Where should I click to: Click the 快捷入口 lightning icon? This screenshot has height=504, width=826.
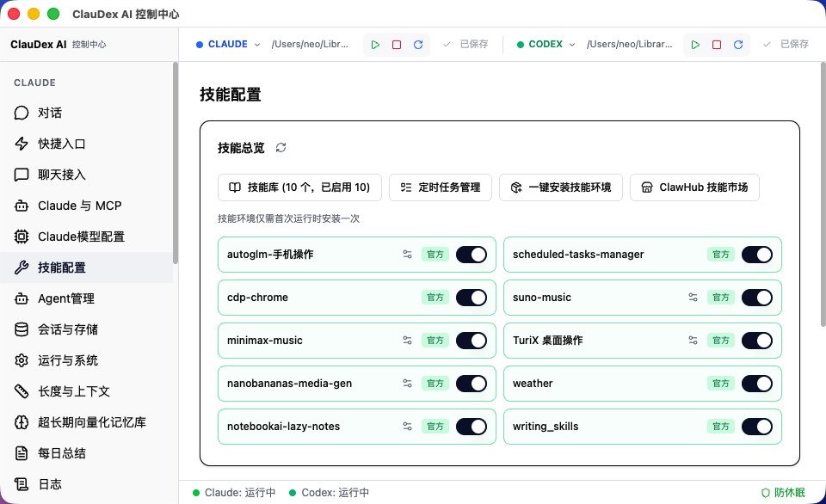coord(21,144)
